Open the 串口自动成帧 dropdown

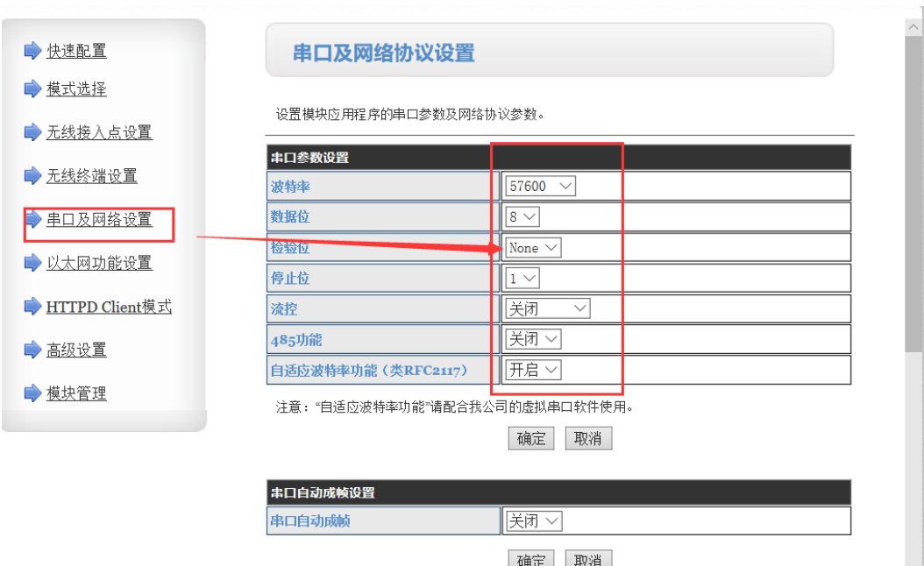pos(533,521)
